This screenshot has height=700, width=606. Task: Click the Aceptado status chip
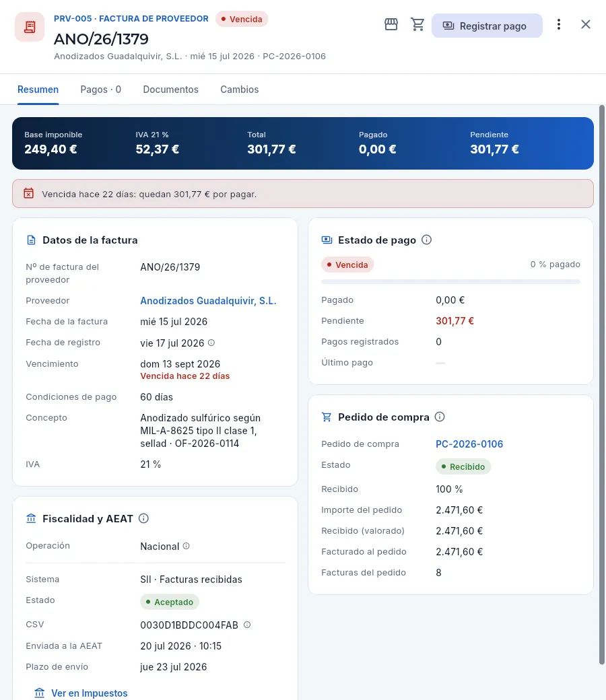point(170,602)
